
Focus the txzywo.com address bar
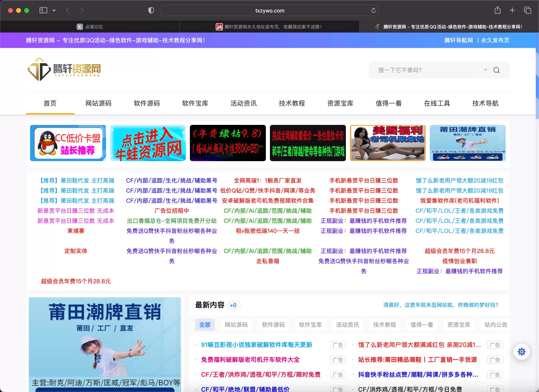[x=269, y=10]
